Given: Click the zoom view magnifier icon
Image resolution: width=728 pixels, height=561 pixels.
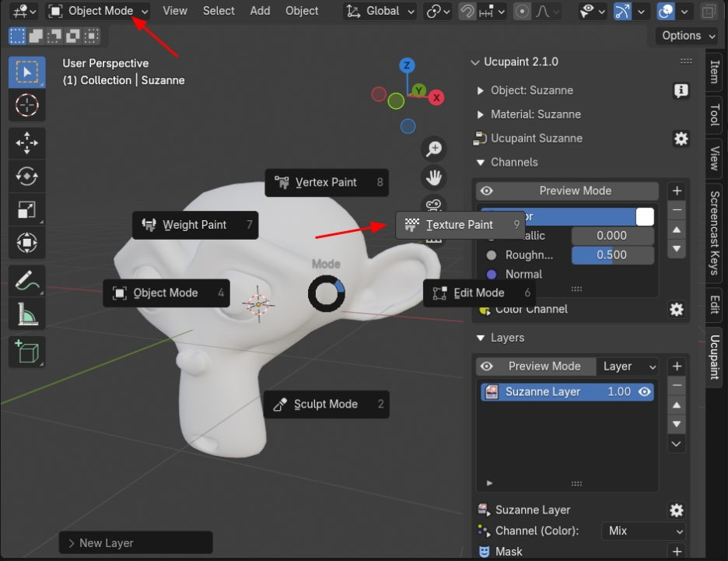Looking at the screenshot, I should [x=434, y=149].
